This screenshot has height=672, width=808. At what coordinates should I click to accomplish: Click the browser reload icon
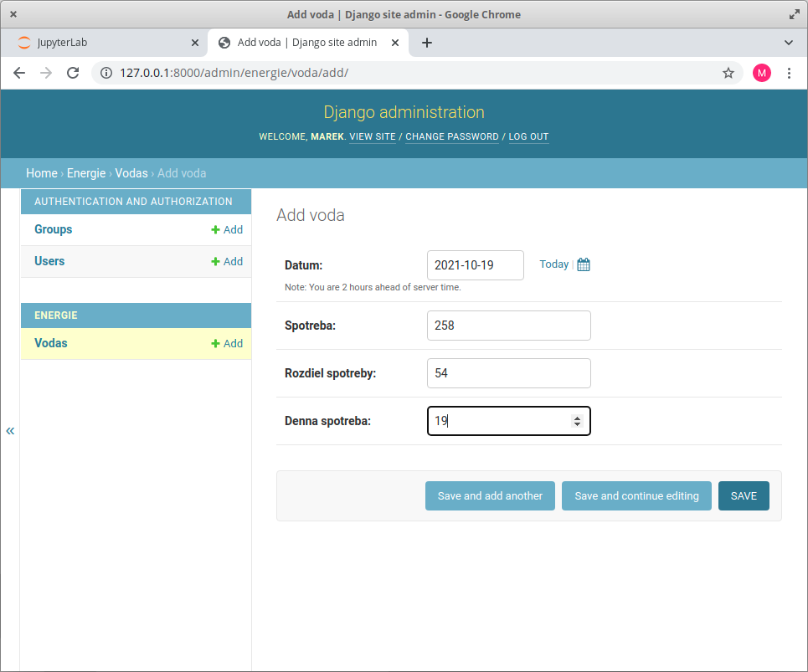[x=73, y=73]
